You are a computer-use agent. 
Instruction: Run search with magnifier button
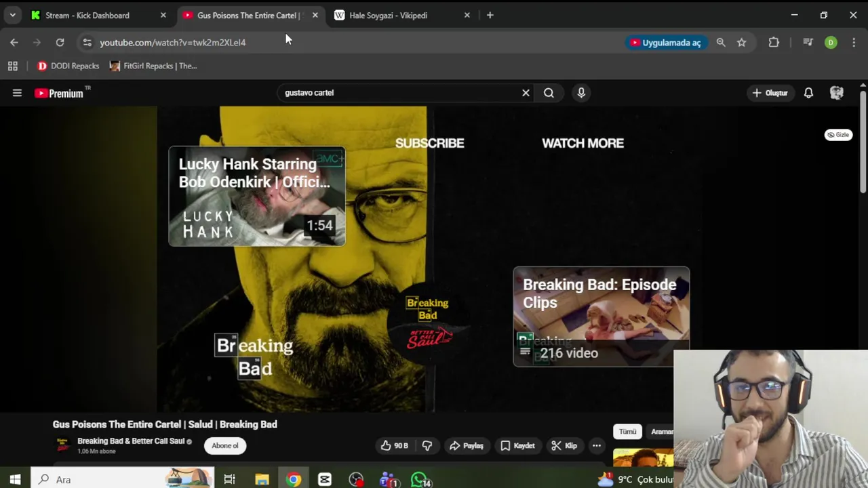pyautogui.click(x=549, y=93)
